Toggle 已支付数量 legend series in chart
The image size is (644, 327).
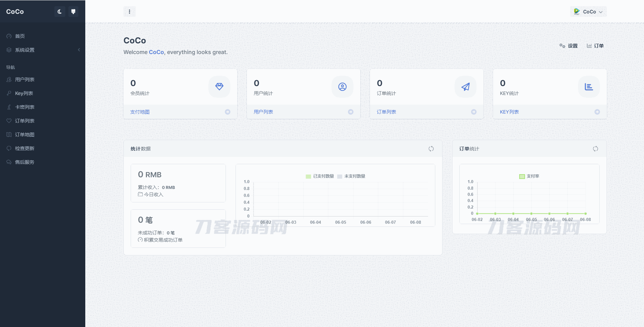click(320, 176)
